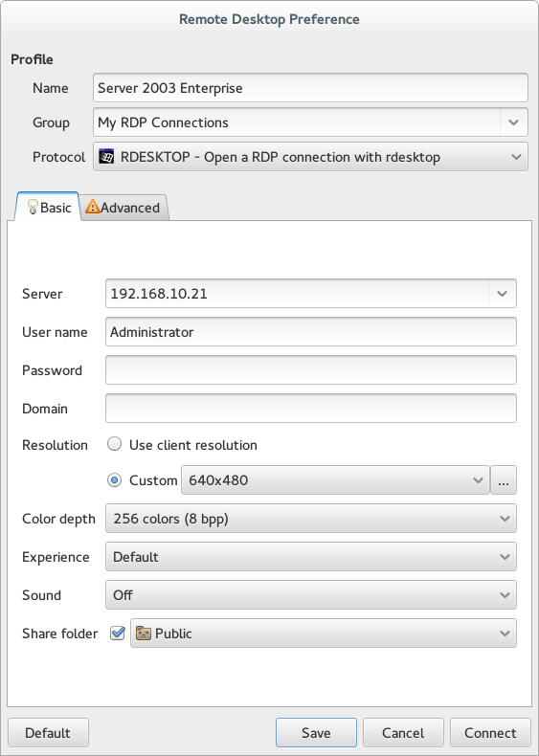Expand the Server address dropdown

pos(503,294)
